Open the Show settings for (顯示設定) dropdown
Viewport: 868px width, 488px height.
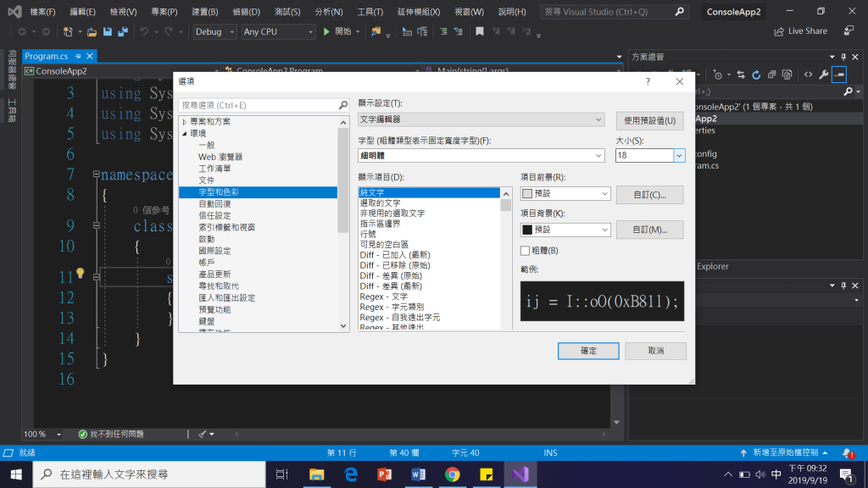click(x=481, y=119)
